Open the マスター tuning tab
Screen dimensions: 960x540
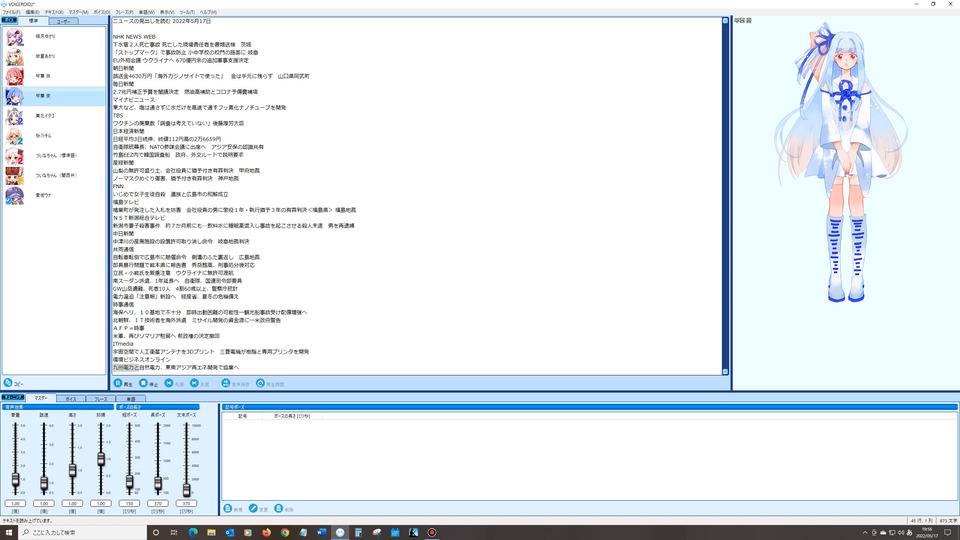click(x=41, y=398)
